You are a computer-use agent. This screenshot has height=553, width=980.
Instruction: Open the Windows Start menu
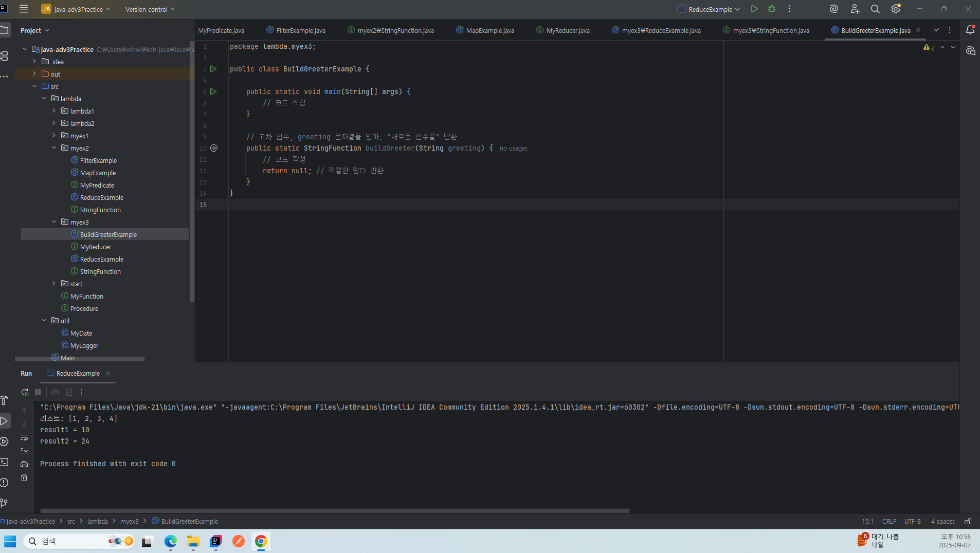tap(10, 541)
